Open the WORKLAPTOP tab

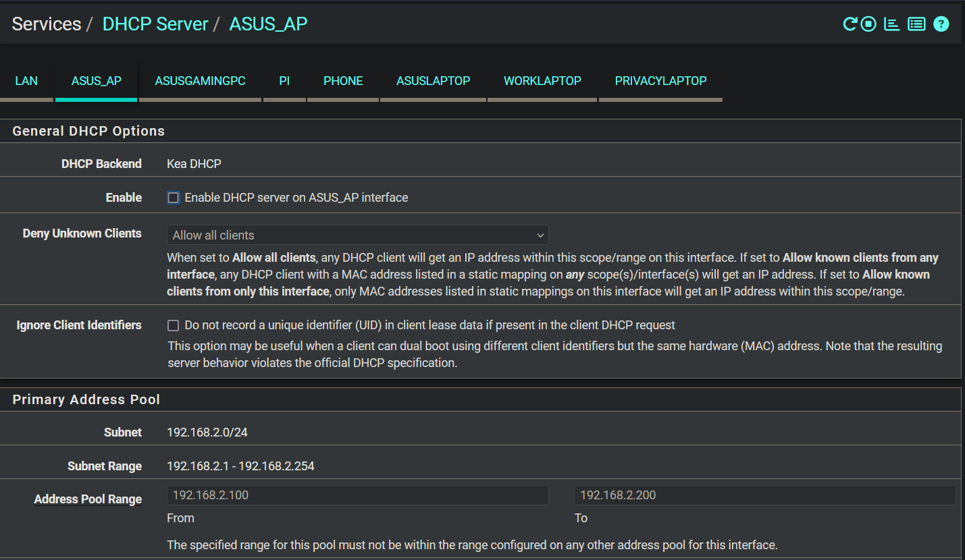pos(542,81)
